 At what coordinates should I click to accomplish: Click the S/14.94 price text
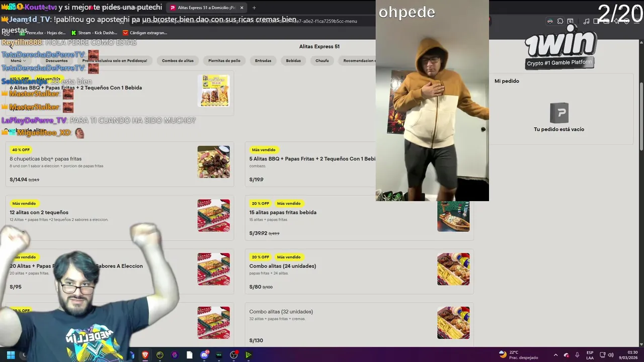pyautogui.click(x=18, y=179)
